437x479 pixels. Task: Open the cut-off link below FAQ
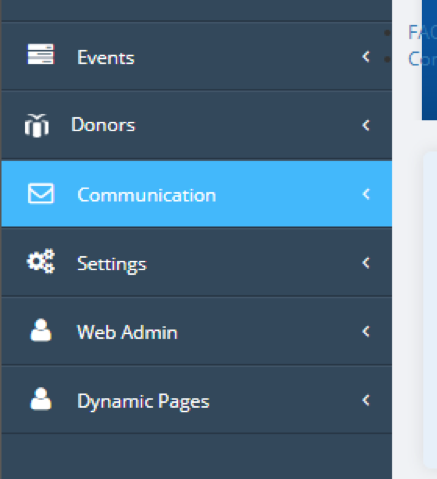(x=422, y=59)
